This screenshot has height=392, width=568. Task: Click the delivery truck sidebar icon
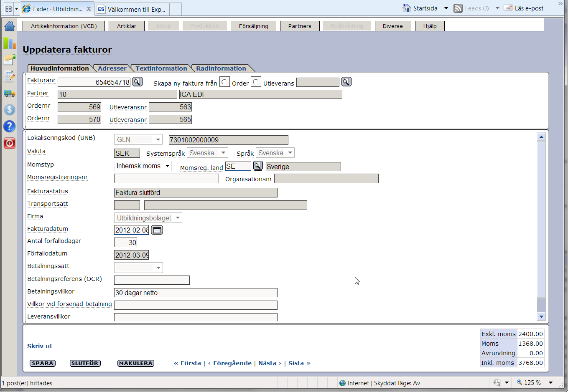(10, 93)
